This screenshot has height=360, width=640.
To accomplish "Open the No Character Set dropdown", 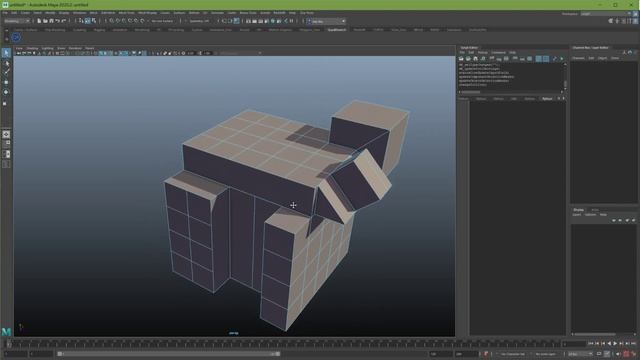I will point(513,354).
